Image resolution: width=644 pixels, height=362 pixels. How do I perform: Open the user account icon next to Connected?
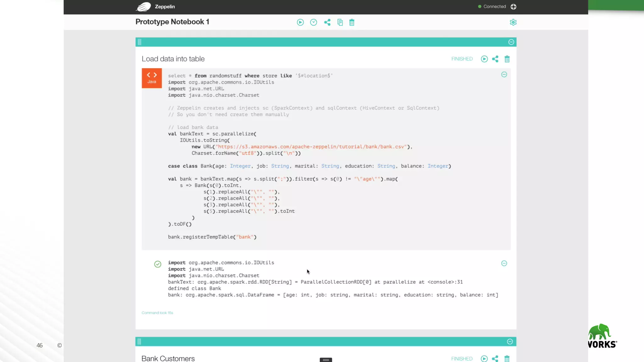tap(513, 7)
